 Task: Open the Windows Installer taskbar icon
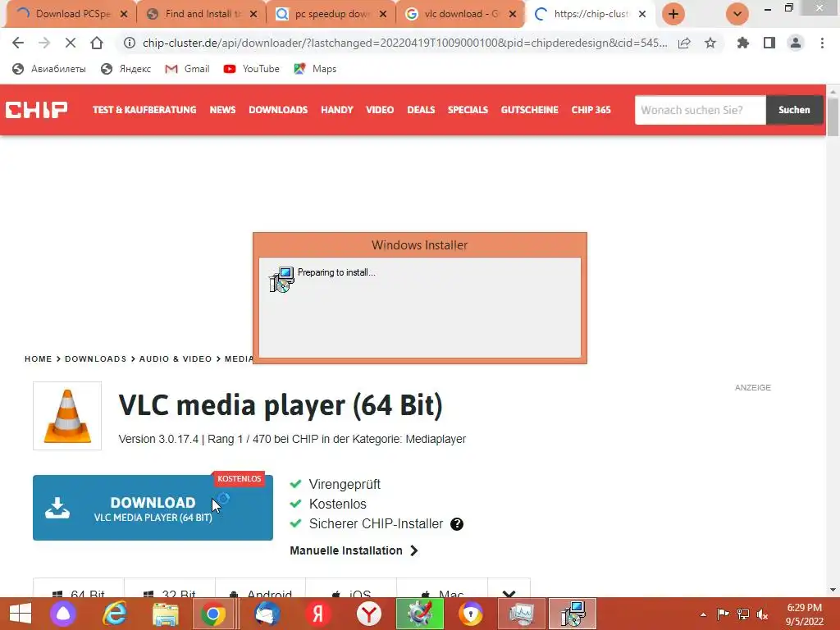tap(573, 614)
